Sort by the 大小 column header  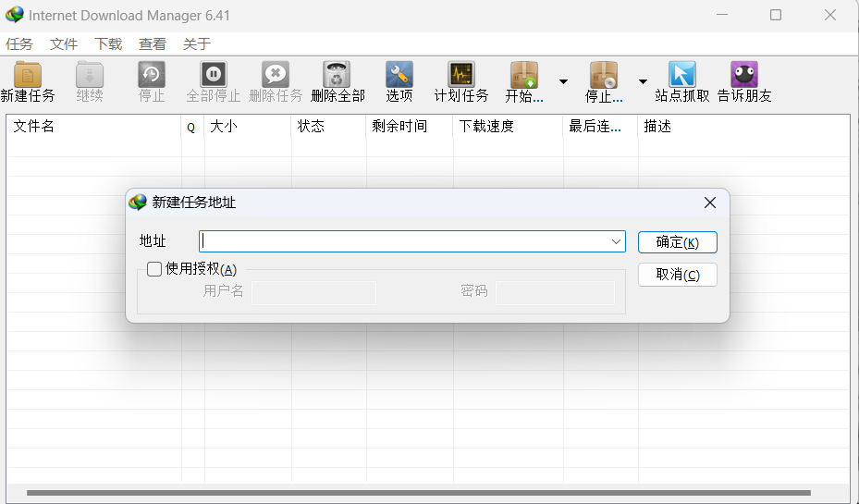248,127
